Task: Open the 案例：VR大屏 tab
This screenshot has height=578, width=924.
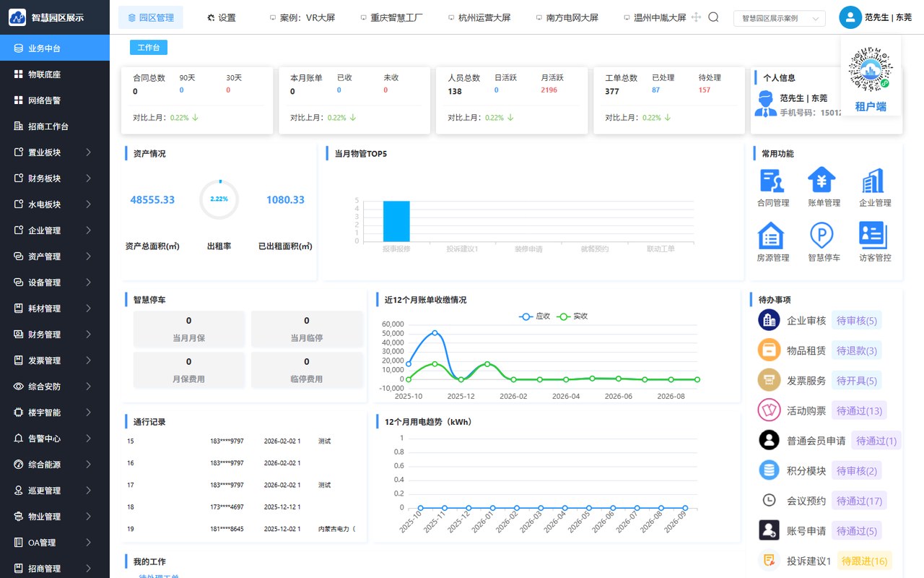Action: coord(302,17)
